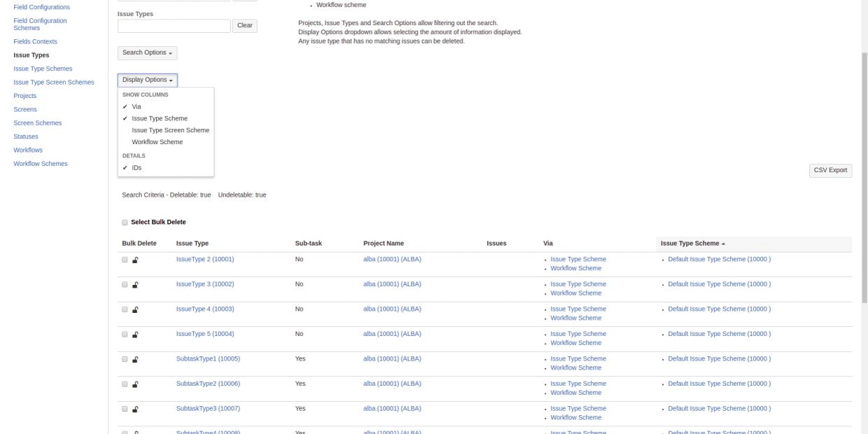
Task: Click the Issue Type column header
Action: (192, 244)
